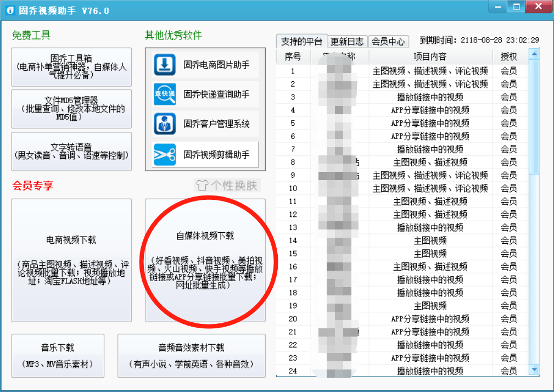
Task: Switch to 支持的平台 tab
Action: pyautogui.click(x=302, y=41)
